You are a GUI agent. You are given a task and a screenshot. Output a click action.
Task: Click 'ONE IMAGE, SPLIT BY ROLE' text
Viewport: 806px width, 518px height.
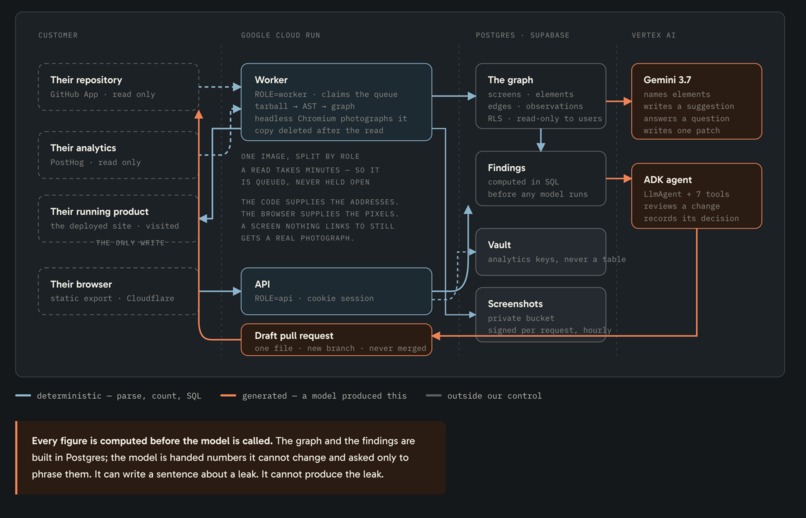(x=300, y=156)
